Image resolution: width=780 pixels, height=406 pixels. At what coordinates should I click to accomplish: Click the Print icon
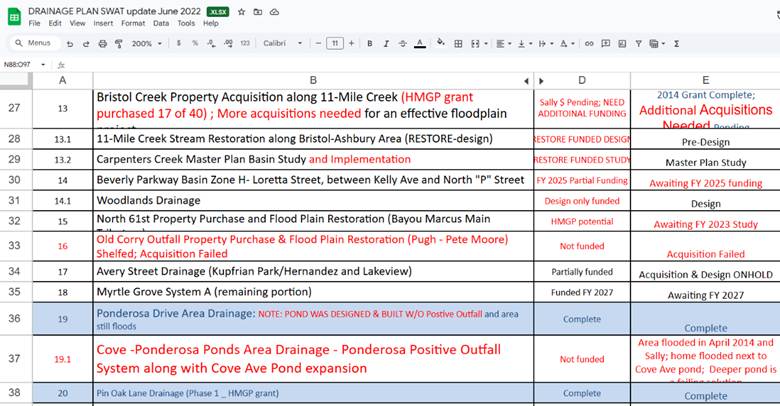click(x=102, y=44)
